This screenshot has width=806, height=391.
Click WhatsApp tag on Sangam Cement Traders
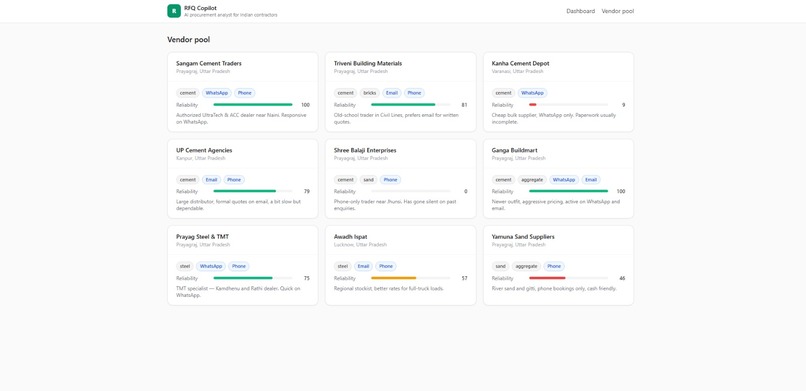click(216, 93)
